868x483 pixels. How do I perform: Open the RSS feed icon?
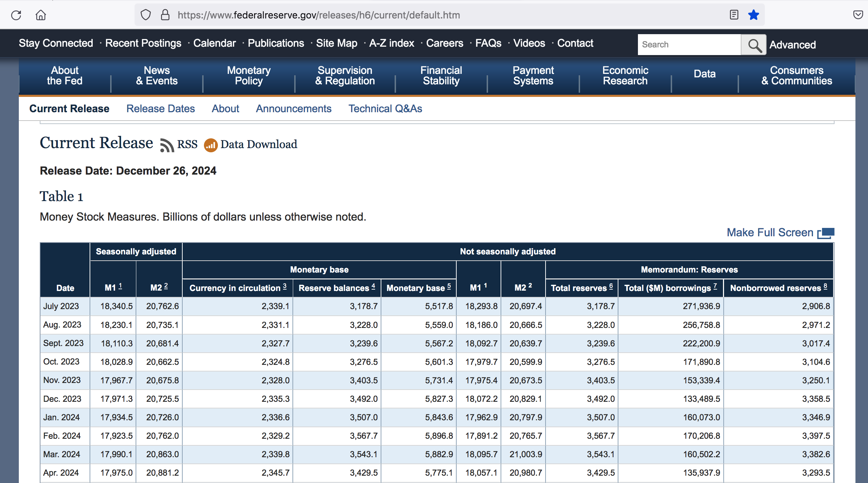click(167, 145)
